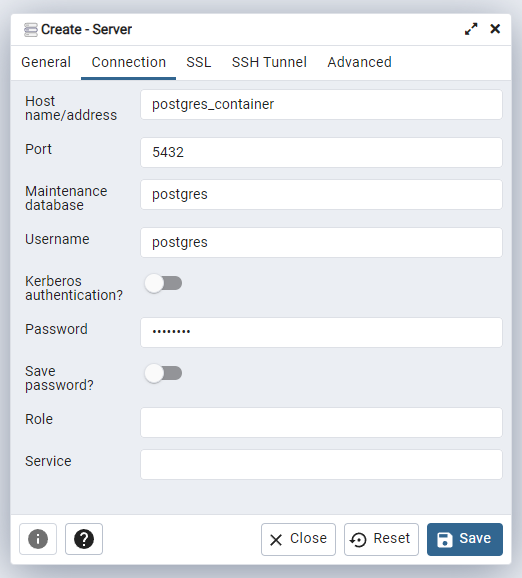The image size is (522, 578).
Task: Open the info button in footer
Action: [38, 539]
